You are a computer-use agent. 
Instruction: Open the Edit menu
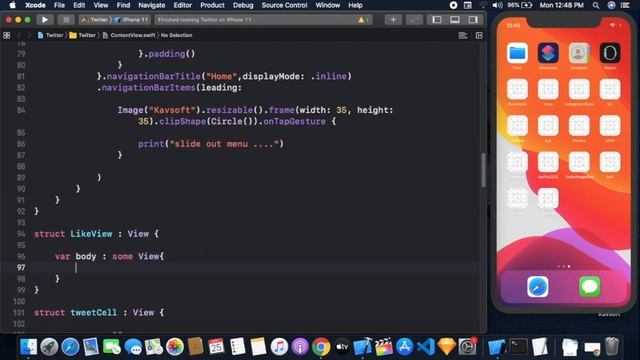(79, 5)
